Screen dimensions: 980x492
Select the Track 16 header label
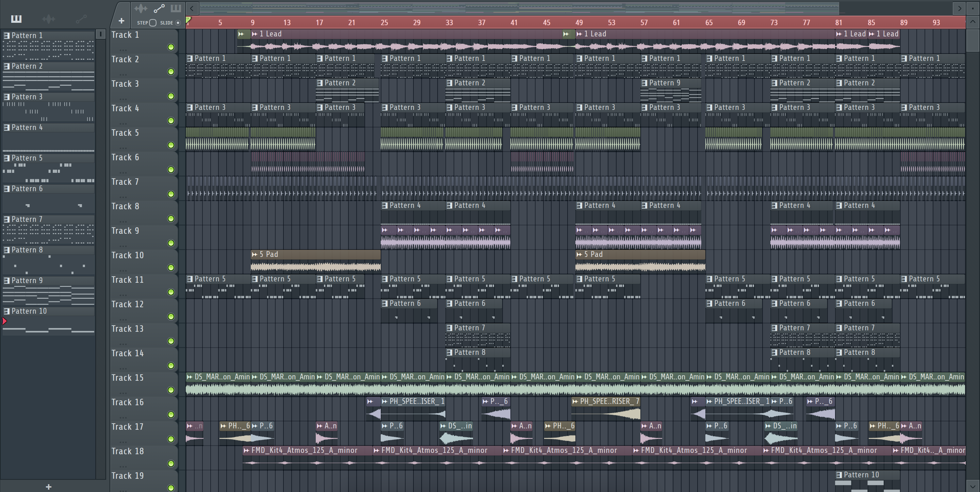128,402
